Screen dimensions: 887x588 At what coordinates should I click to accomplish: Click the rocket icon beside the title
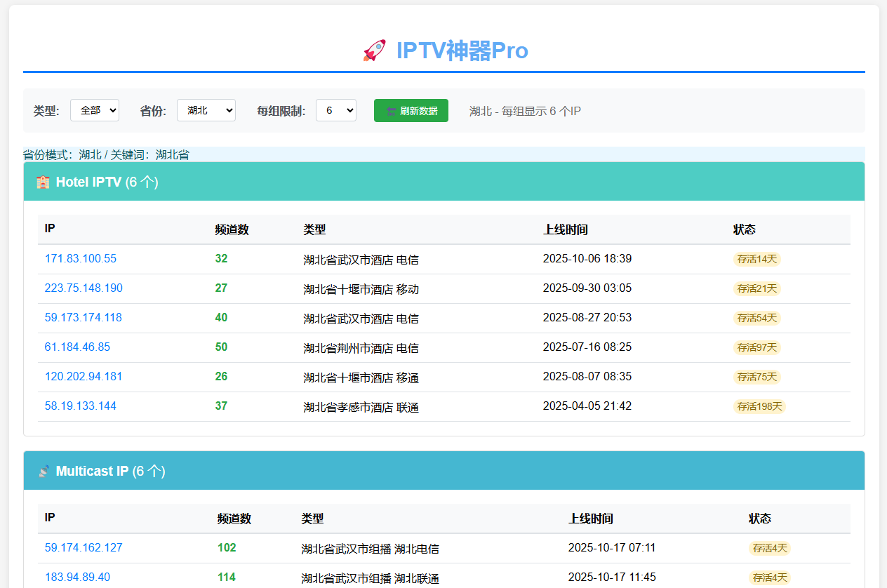tap(374, 51)
